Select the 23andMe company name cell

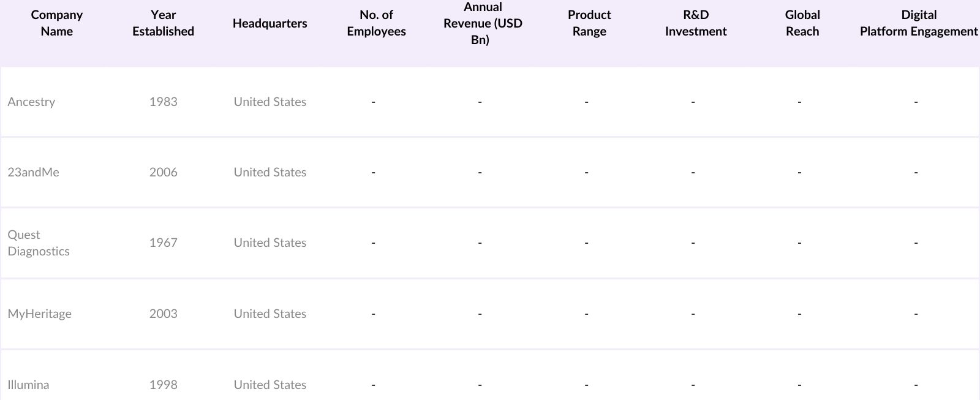33,172
